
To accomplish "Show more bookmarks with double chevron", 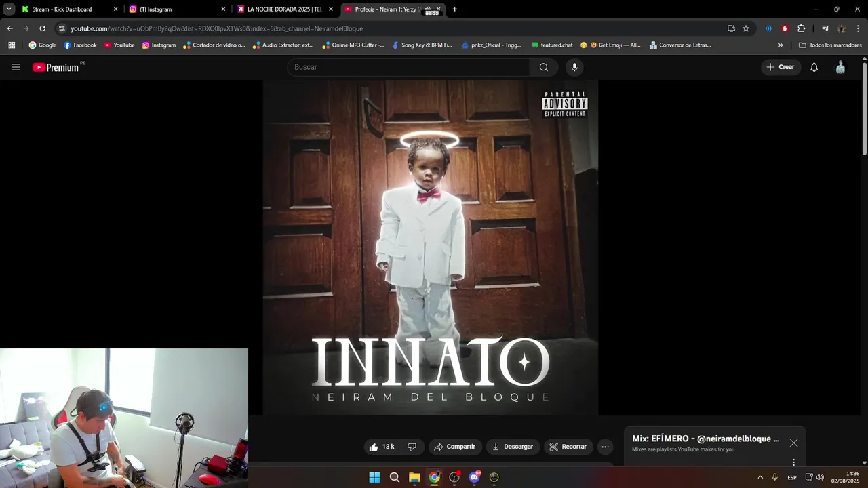I will coord(781,45).
